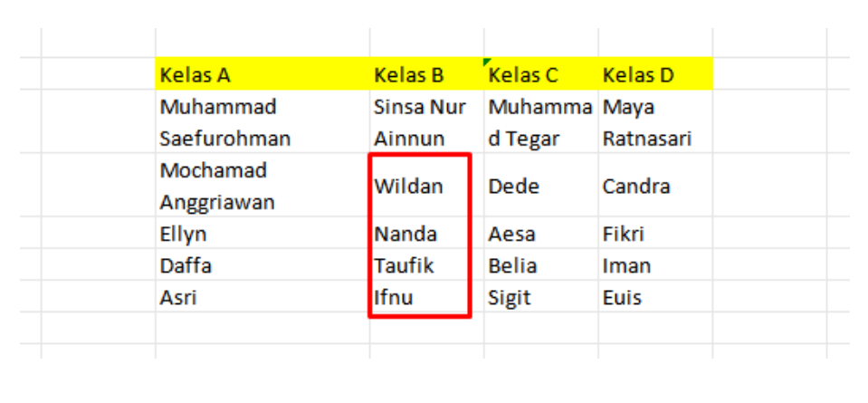868x403 pixels.
Task: Select the Kelas C header cell
Action: 540,75
